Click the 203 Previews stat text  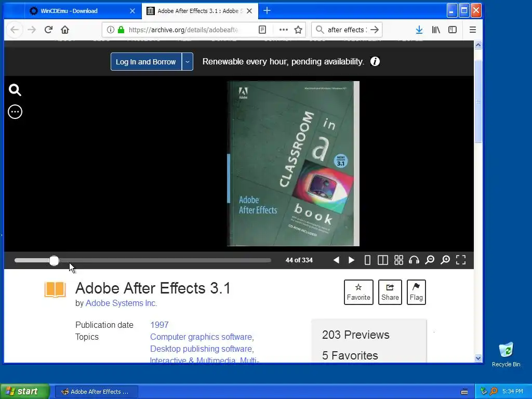pos(355,335)
